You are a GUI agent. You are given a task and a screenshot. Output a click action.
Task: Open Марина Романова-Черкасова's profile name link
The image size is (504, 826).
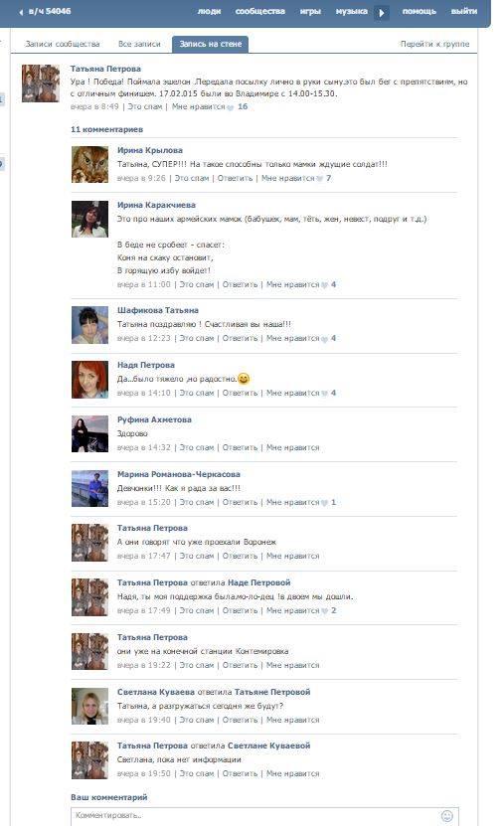tap(179, 474)
